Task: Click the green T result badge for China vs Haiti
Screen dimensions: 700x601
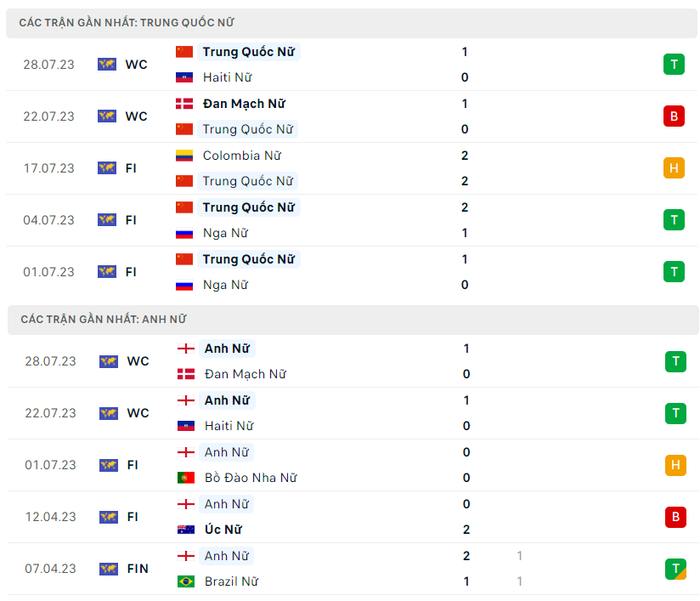Action: click(674, 65)
